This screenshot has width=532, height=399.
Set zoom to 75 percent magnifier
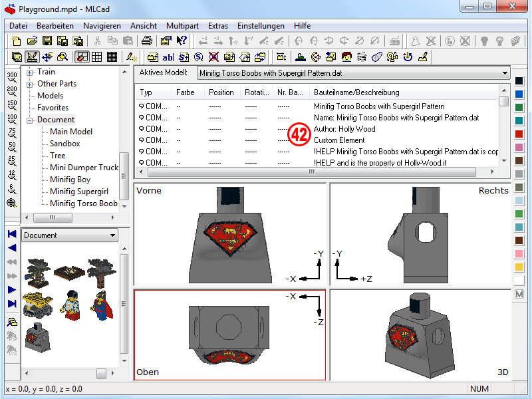click(x=12, y=133)
